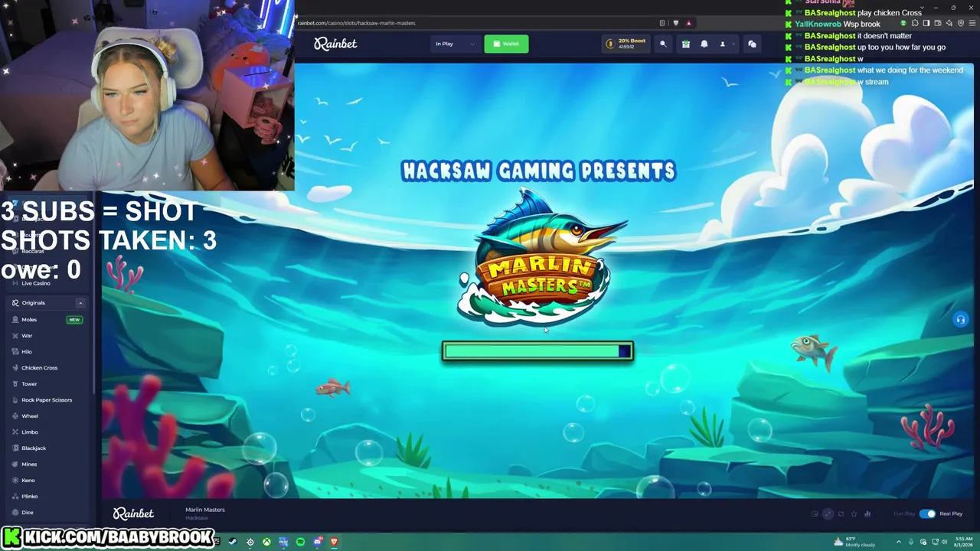The height and width of the screenshot is (551, 980).
Task: Open the reader mode icon in address bar
Action: click(x=662, y=23)
